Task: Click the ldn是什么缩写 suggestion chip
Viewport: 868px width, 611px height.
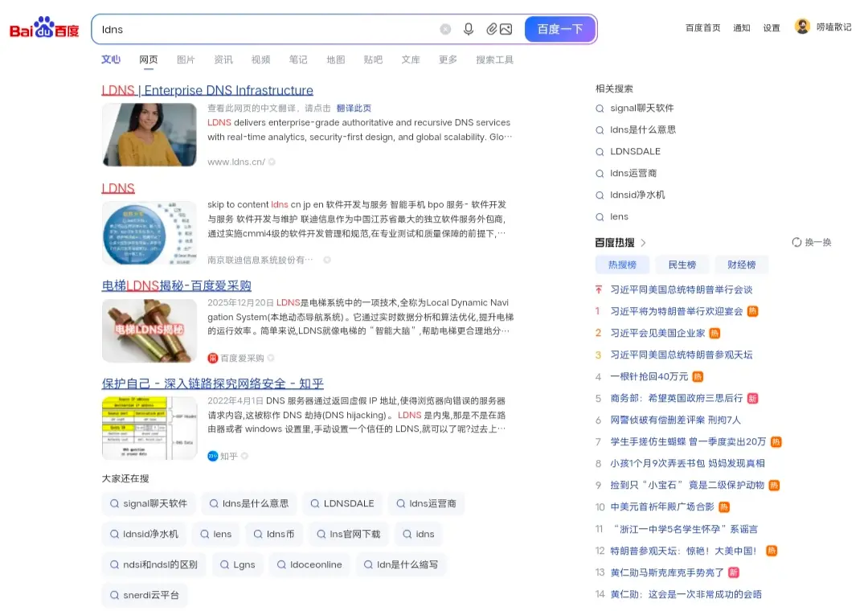Action: click(x=401, y=564)
